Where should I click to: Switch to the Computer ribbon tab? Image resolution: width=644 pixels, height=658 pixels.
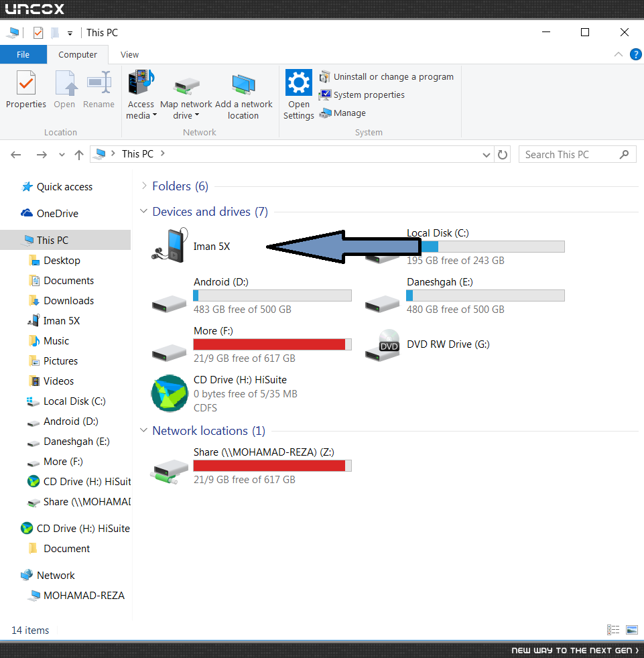tap(78, 54)
